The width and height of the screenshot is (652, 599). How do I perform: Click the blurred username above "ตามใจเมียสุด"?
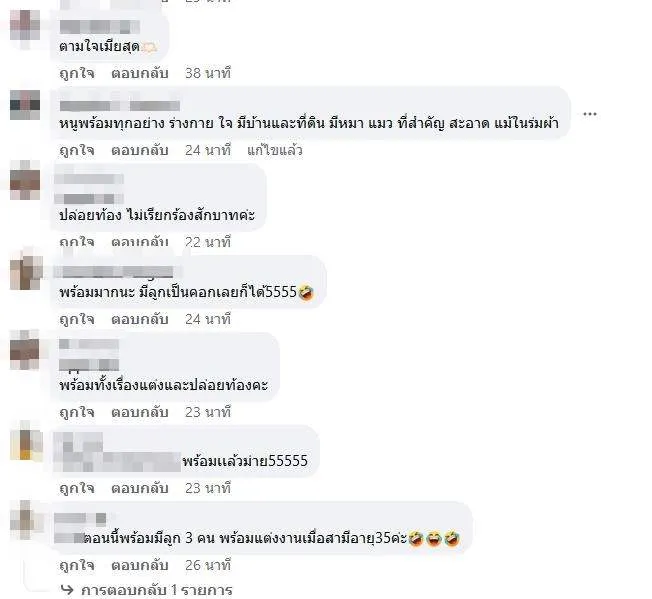tap(99, 27)
